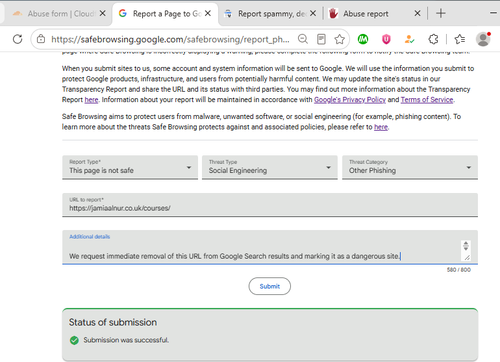Click the green success checkmark icon
The width and height of the screenshot is (500, 362).
point(74,340)
